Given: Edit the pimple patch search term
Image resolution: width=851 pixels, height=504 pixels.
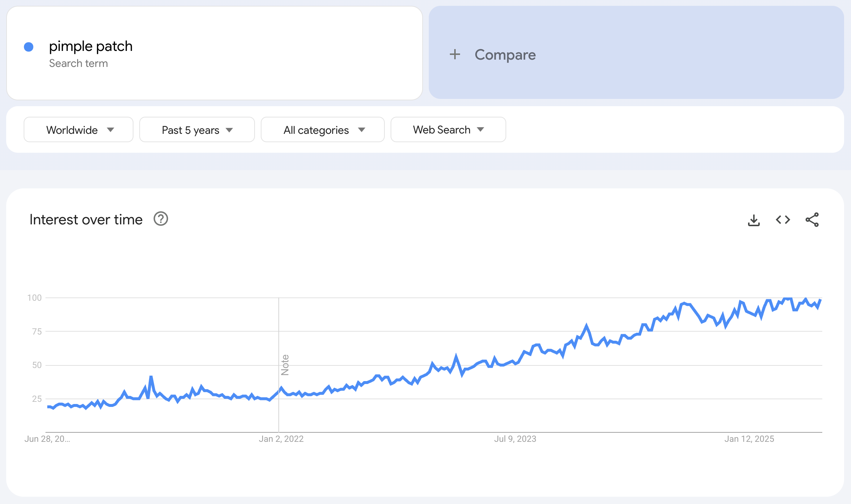Looking at the screenshot, I should pyautogui.click(x=91, y=47).
